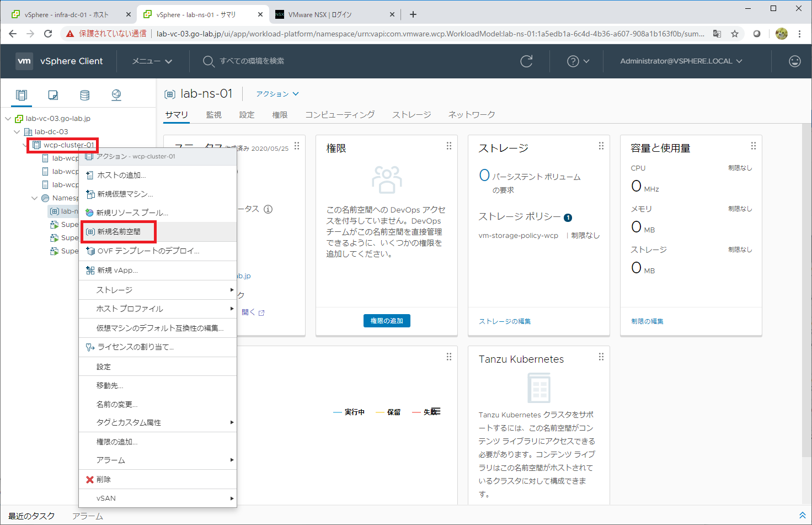Viewport: 812px width, 525px height.
Task: Switch to the ストレージ tab
Action: (x=412, y=115)
